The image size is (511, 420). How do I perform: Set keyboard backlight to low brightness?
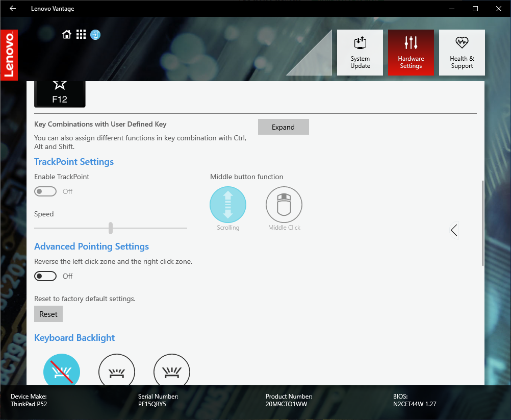coord(117,369)
